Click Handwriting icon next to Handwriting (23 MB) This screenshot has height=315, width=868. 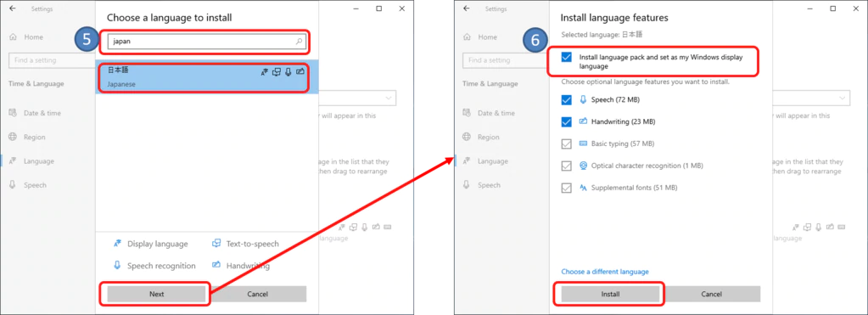583,121
